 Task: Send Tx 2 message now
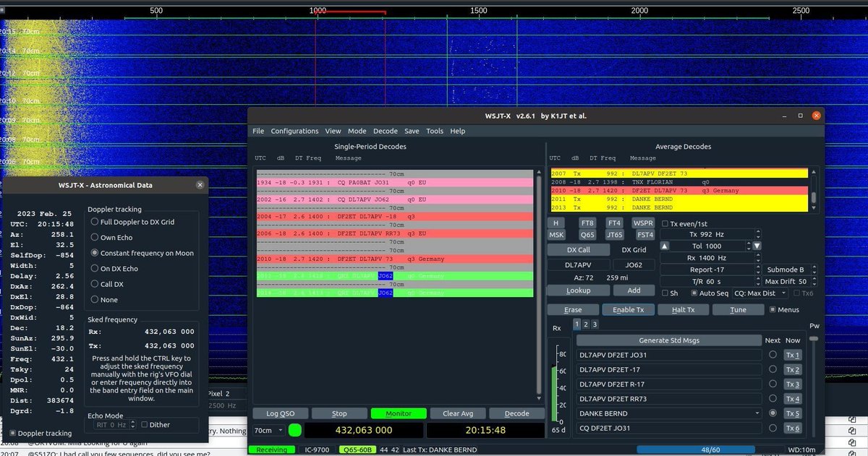[793, 369]
